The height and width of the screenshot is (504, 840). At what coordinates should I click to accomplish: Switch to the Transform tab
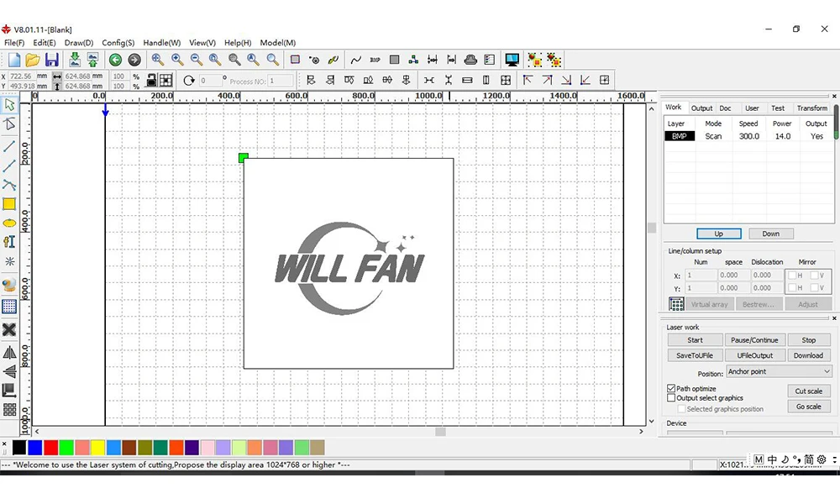point(811,108)
